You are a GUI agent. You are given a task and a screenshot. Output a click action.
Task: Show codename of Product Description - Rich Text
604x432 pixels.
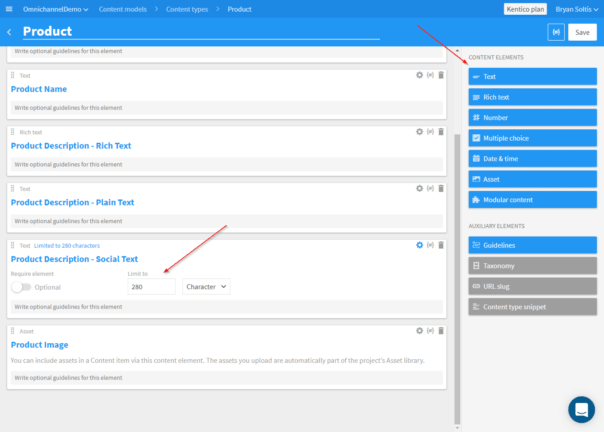[430, 132]
